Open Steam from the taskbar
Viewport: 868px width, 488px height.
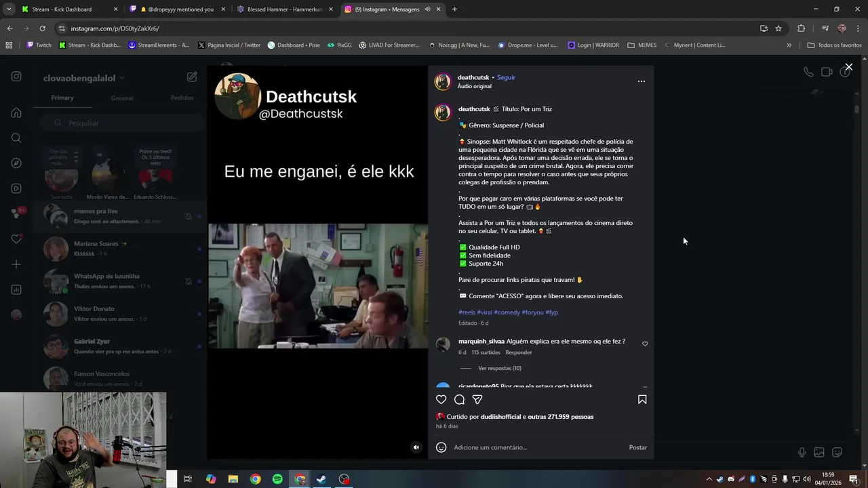pos(321,479)
